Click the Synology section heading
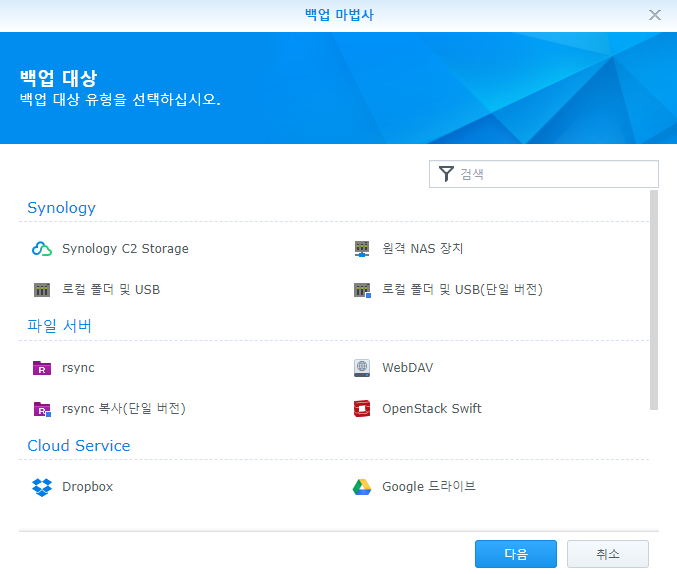677x574 pixels. coord(61,208)
